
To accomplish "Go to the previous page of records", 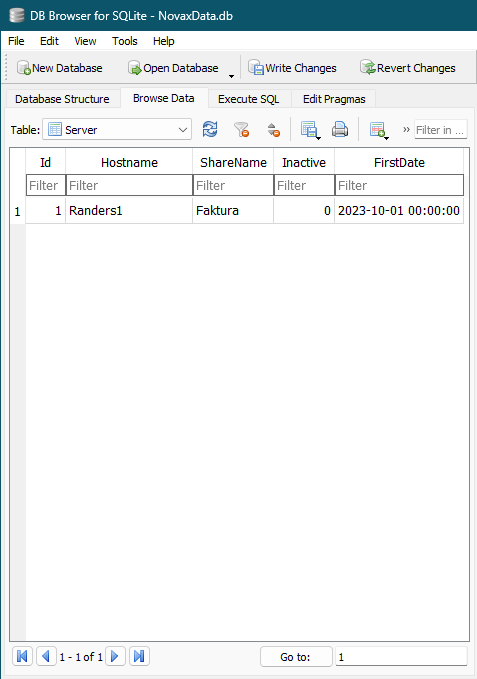I will click(x=46, y=656).
